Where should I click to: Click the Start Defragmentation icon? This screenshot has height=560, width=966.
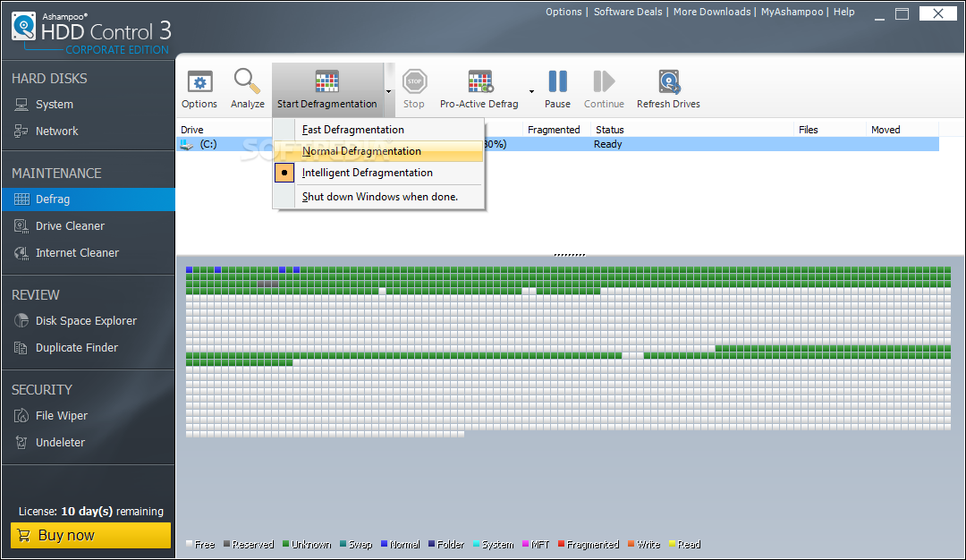click(326, 81)
